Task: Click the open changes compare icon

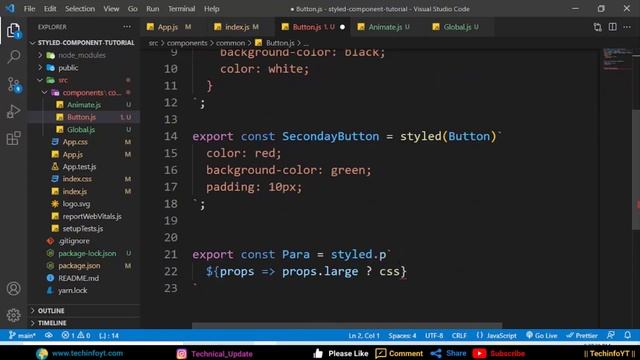Action: pyautogui.click(x=598, y=27)
